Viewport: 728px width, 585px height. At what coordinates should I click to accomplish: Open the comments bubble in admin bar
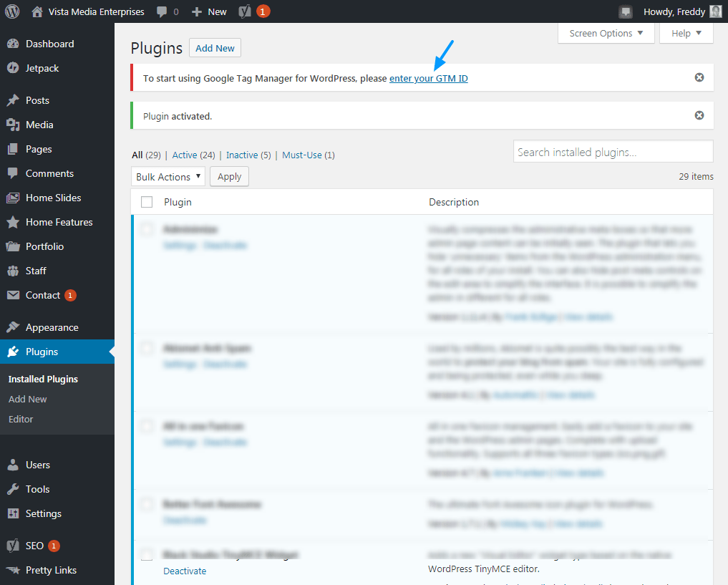[x=162, y=12]
